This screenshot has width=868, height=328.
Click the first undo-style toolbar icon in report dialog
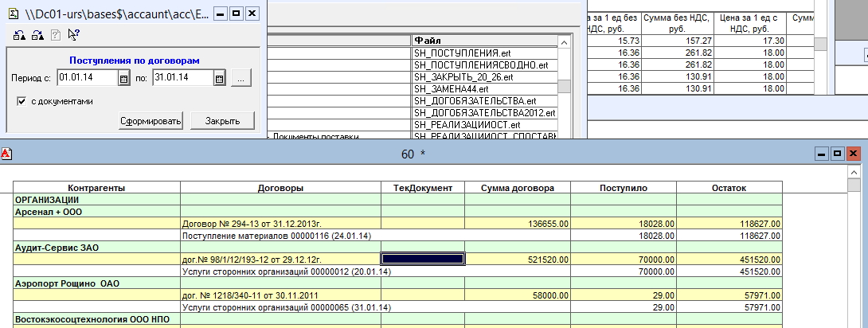pyautogui.click(x=19, y=34)
